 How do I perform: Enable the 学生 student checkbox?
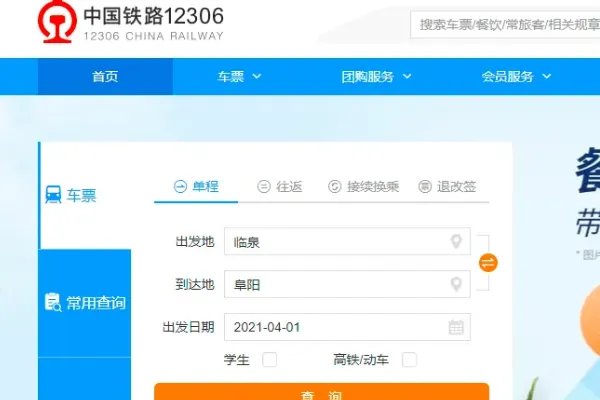(x=269, y=360)
